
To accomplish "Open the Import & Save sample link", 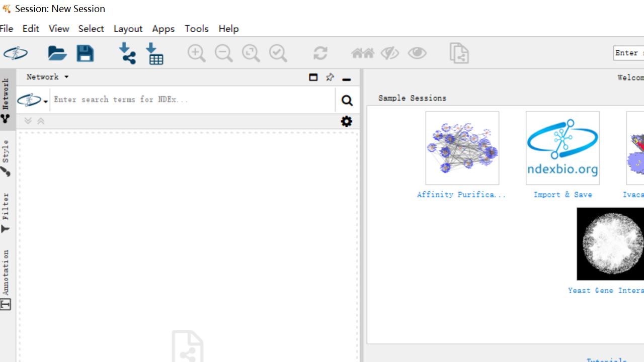I will (562, 195).
